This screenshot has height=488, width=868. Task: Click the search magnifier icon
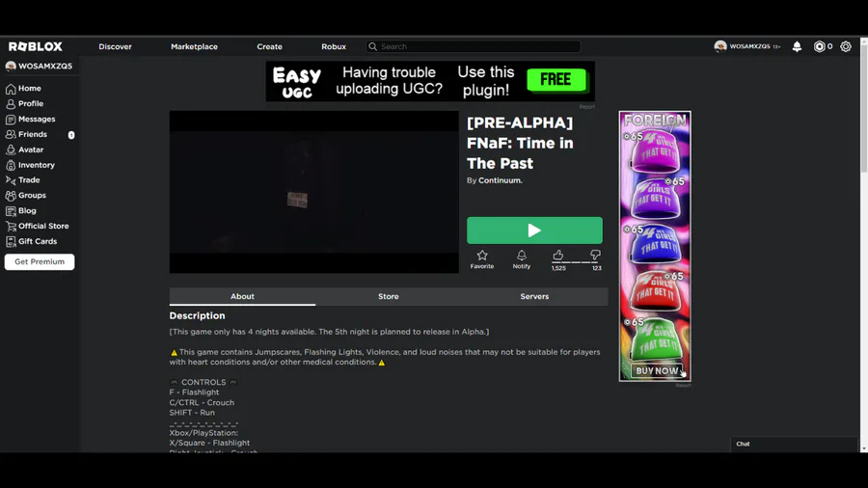click(372, 46)
